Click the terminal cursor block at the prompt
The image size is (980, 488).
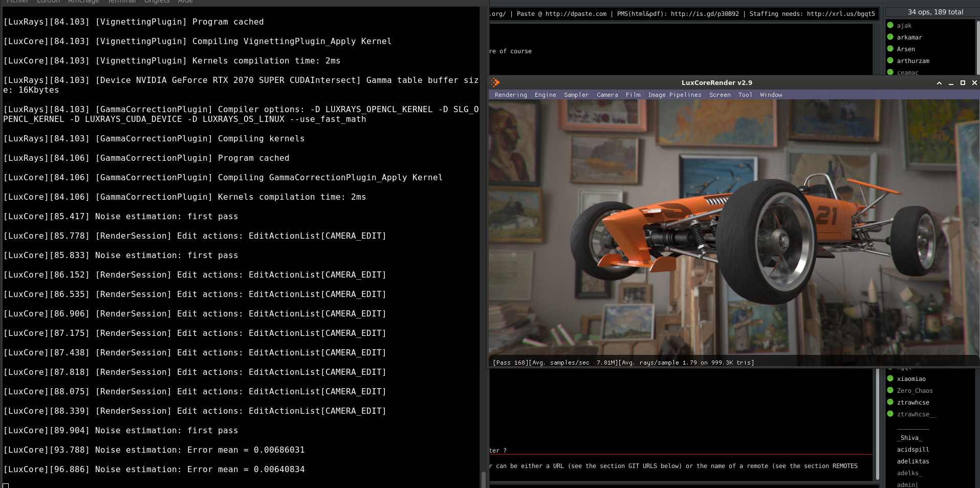pyautogui.click(x=6, y=485)
